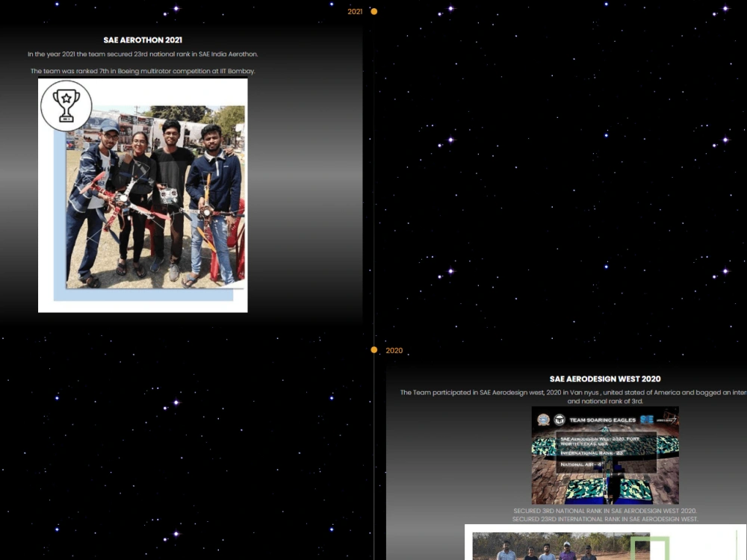The width and height of the screenshot is (747, 560).
Task: Click the SAE AERODESIGN WEST 2020 heading
Action: 605,379
